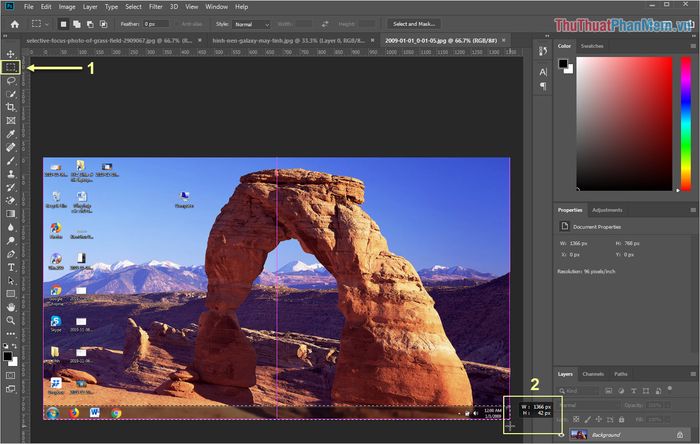This screenshot has width=700, height=444.
Task: Open the Edit Toolbar three-dots menu
Action: 11,333
